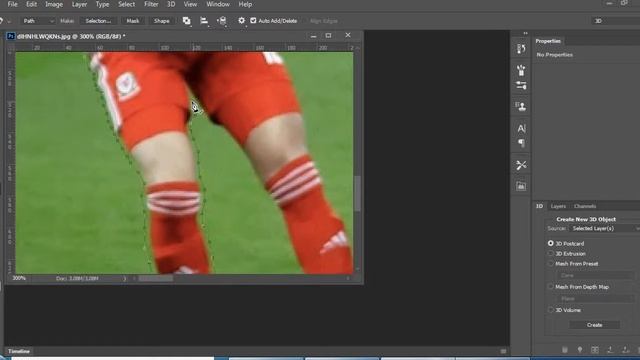Open the Window menu

(218, 4)
